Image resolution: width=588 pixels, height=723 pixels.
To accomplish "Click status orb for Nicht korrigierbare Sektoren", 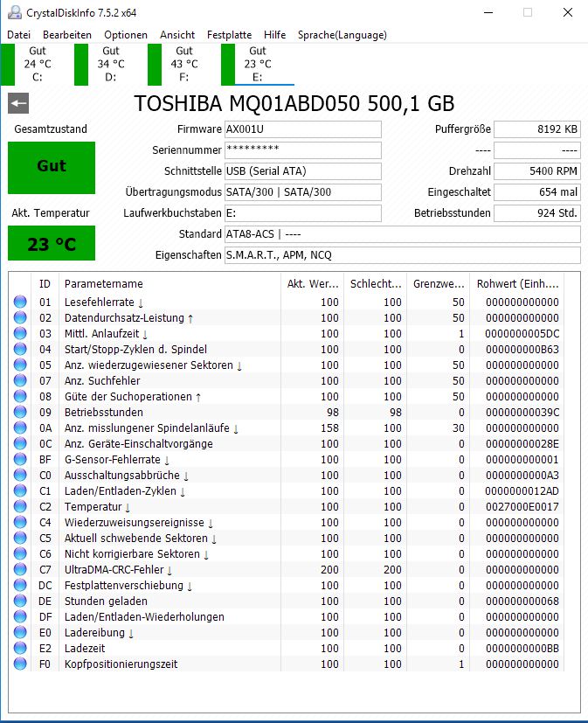I will pyautogui.click(x=20, y=553).
